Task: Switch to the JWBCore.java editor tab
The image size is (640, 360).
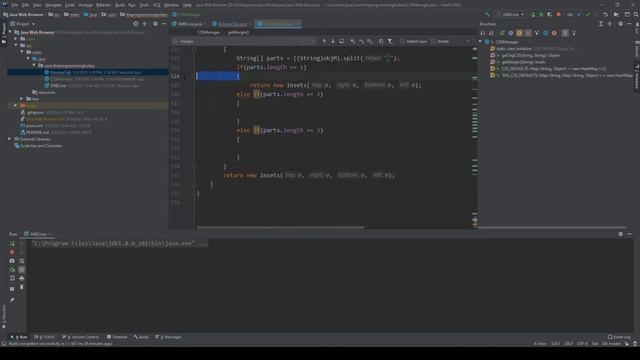Action: [188, 24]
